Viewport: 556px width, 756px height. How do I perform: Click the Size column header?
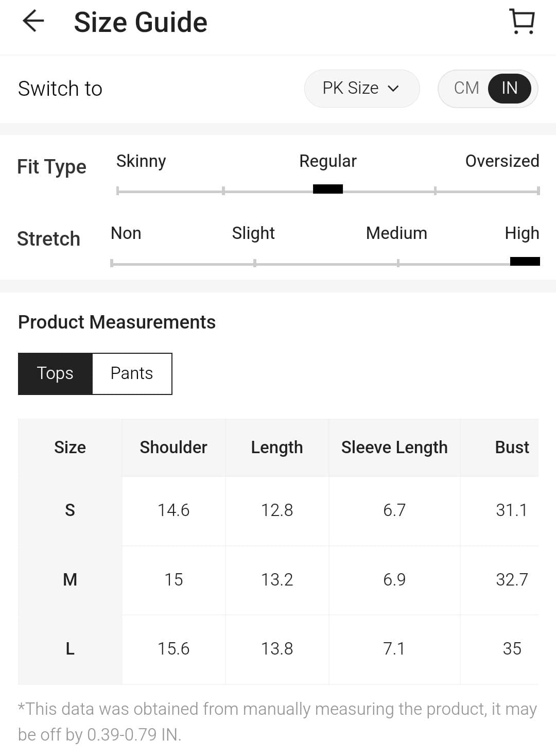pyautogui.click(x=70, y=447)
